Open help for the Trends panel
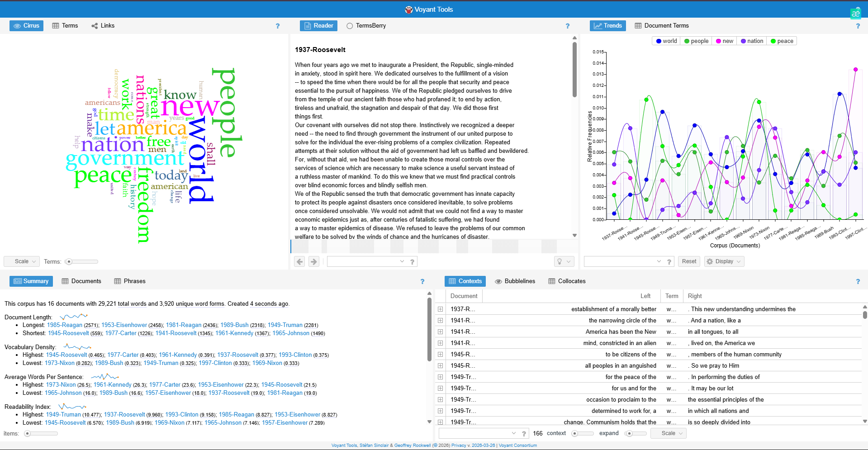The width and height of the screenshot is (868, 450). coord(858,26)
